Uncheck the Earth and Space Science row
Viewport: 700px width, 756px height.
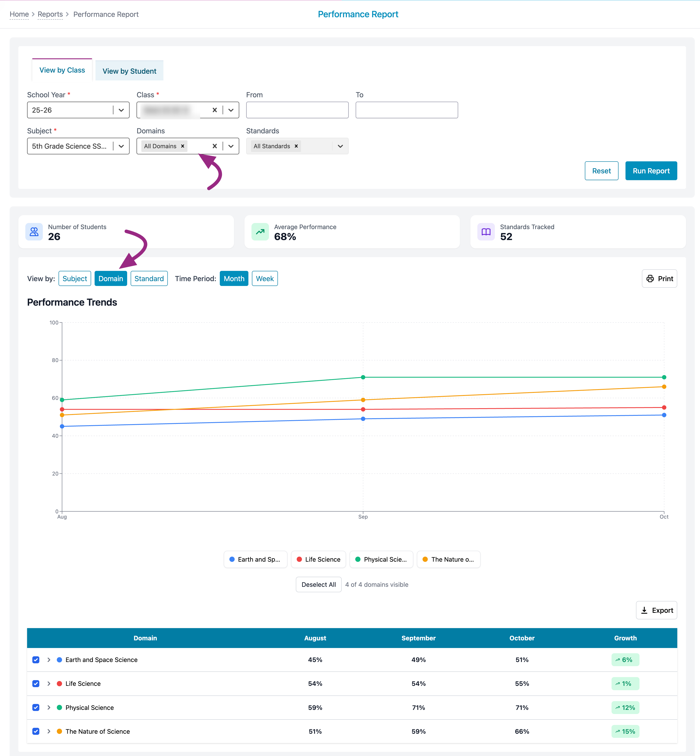tap(36, 660)
